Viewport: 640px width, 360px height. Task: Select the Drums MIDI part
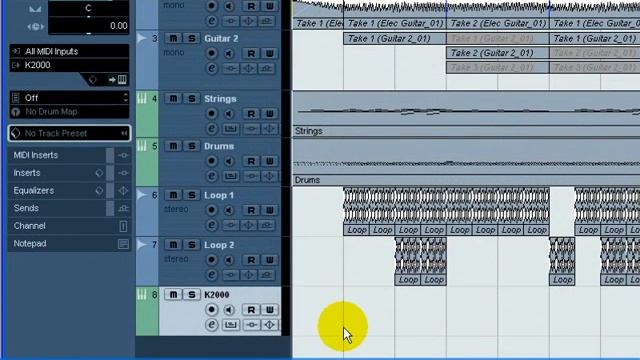pos(466,162)
